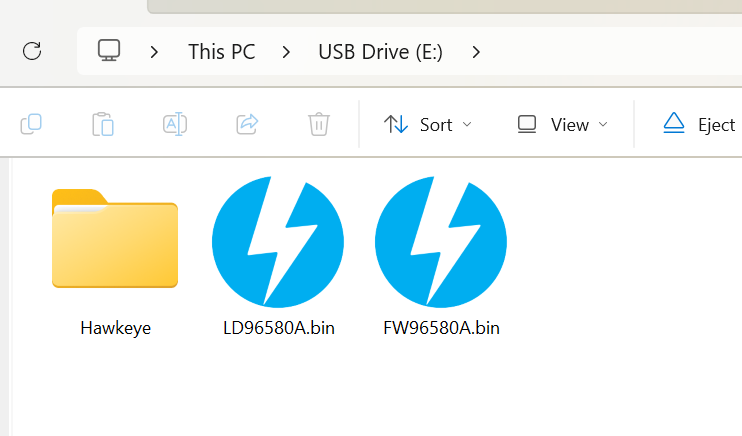Open the View dropdown menu

tap(562, 125)
